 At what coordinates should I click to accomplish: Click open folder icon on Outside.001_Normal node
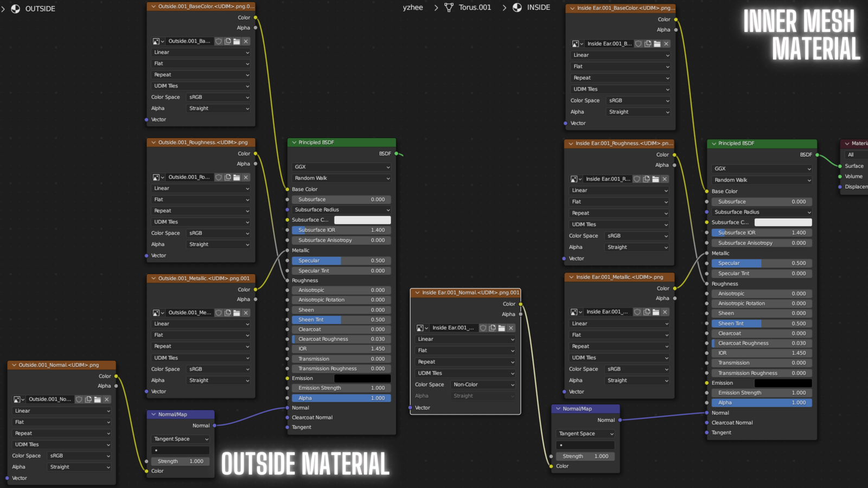(x=98, y=400)
